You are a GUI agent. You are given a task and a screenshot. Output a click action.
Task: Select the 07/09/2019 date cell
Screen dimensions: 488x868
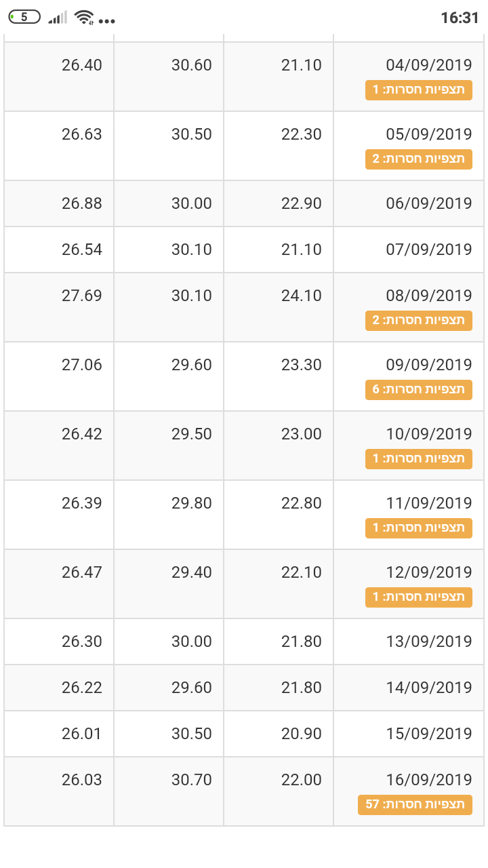click(428, 250)
